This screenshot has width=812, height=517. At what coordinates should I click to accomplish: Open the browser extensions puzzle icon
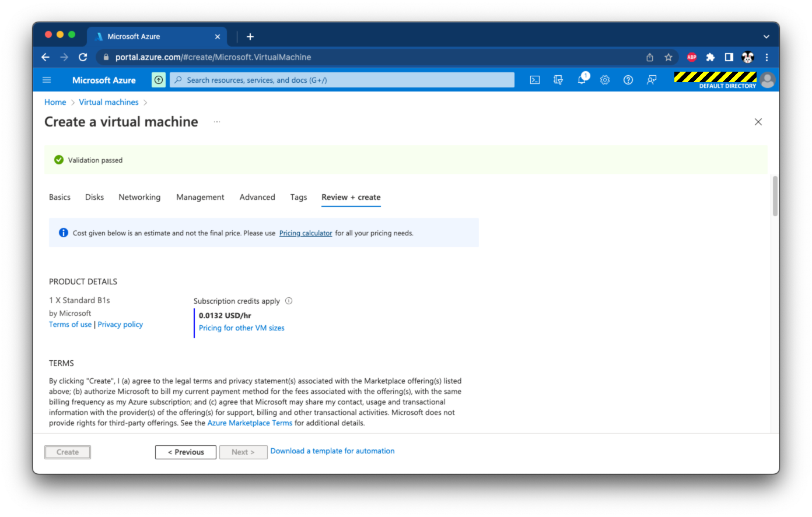point(710,57)
